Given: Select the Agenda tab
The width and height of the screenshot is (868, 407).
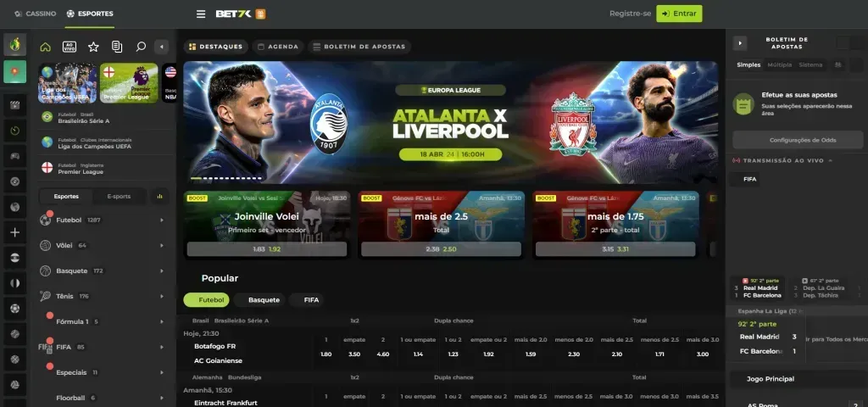Looking at the screenshot, I should pos(278,47).
